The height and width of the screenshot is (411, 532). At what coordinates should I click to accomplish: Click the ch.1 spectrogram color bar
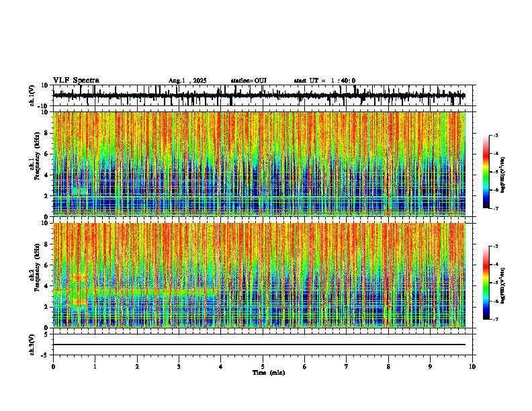click(486, 172)
